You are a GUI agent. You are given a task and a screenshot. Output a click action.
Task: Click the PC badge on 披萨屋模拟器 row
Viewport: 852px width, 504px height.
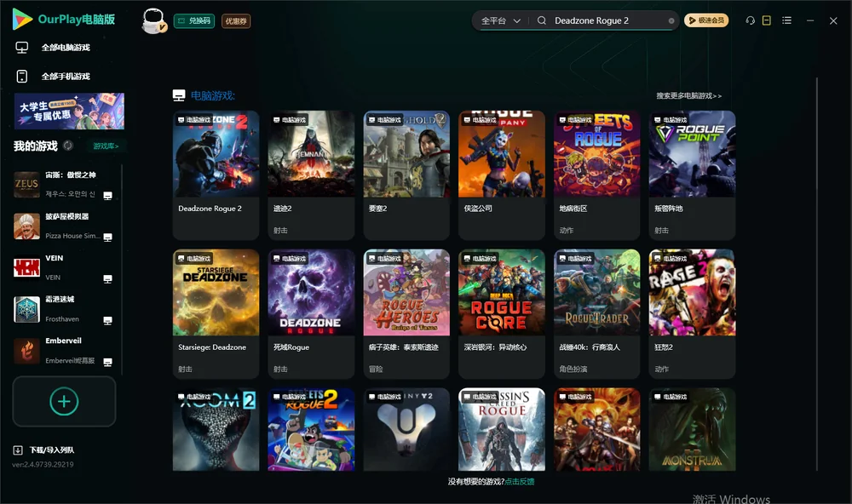pos(107,238)
